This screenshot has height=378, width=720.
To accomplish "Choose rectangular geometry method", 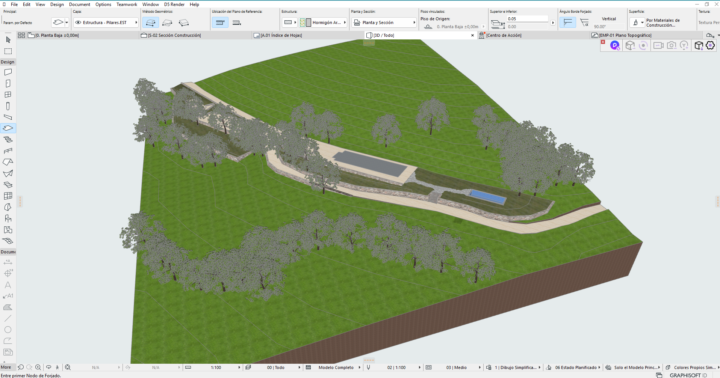I will point(167,23).
